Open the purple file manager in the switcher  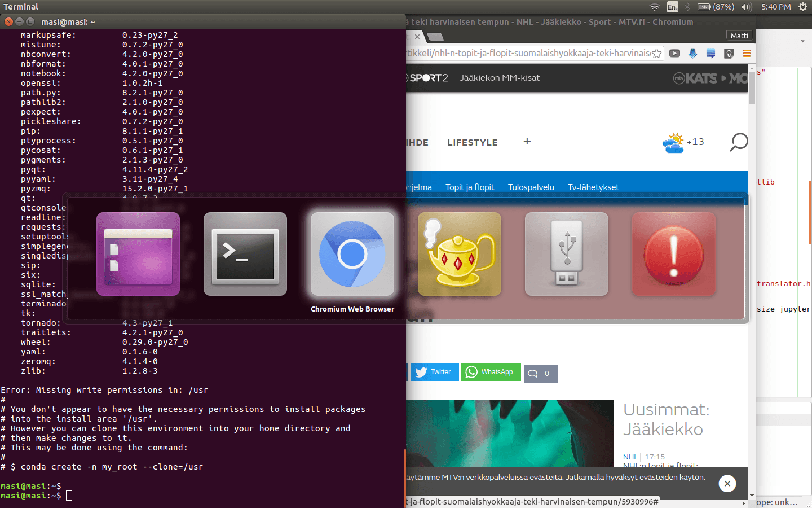pyautogui.click(x=138, y=254)
